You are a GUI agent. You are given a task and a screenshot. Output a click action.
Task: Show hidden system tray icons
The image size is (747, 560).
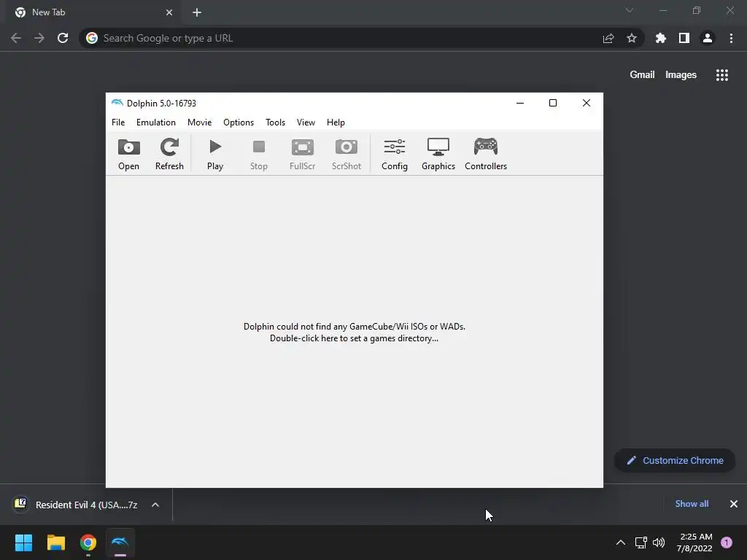pos(621,542)
